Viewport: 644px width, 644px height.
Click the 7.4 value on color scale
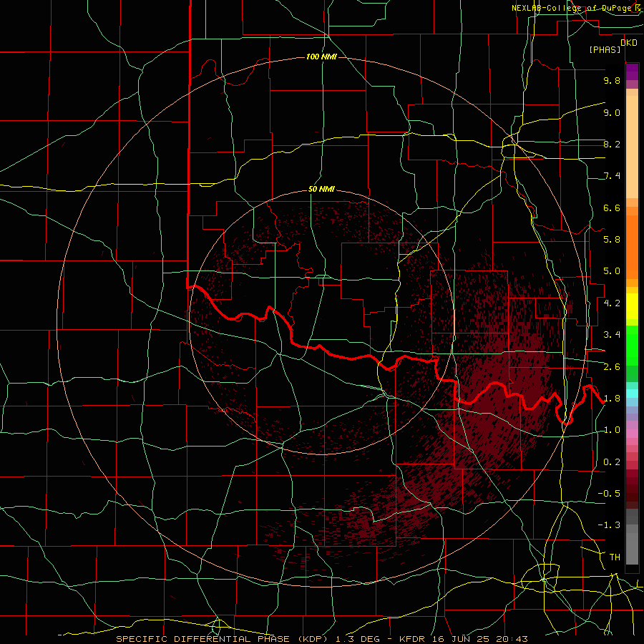pos(612,176)
